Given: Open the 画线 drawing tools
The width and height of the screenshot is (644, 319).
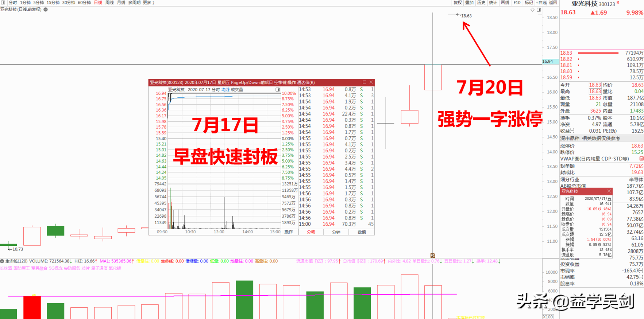Looking at the screenshot, I should pyautogui.click(x=505, y=3).
